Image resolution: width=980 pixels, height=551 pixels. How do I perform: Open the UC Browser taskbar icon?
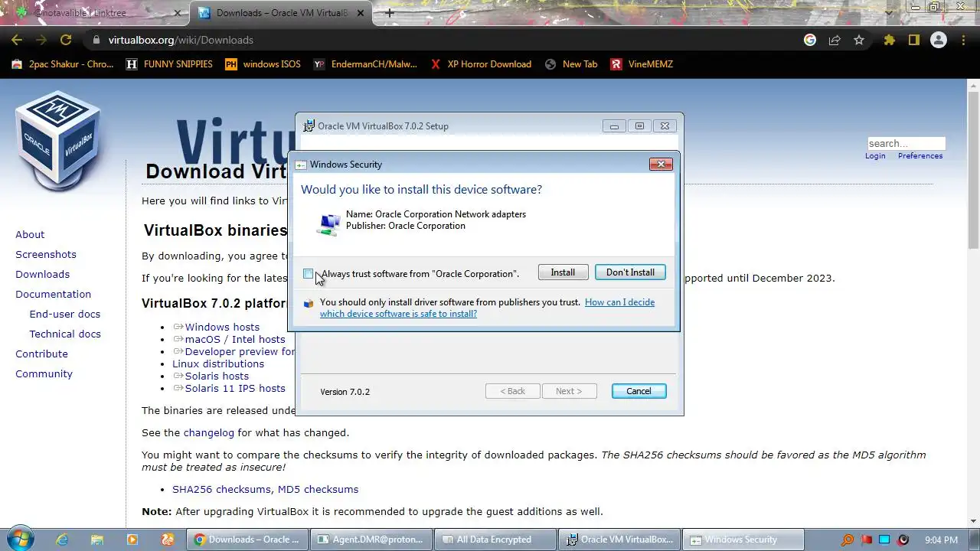(x=168, y=540)
